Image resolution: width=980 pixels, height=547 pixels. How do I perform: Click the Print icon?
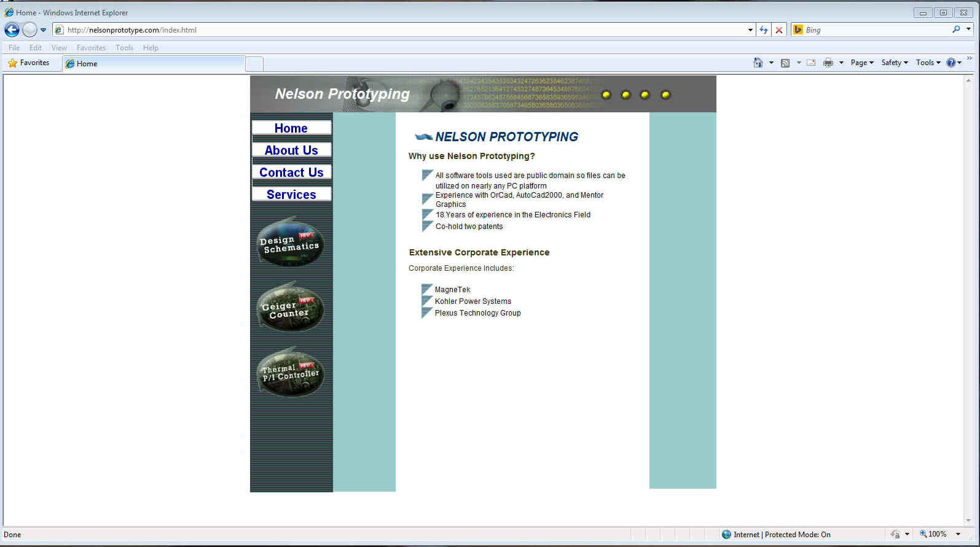828,63
